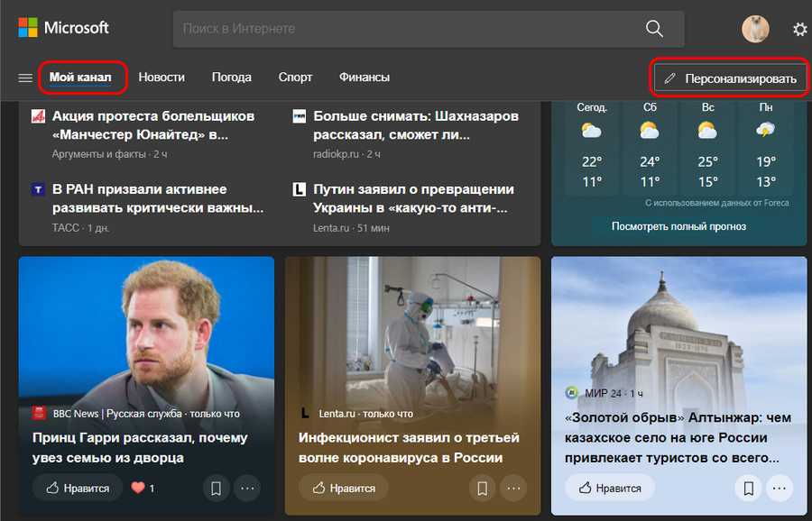Open the РАН headline from ТАСС

158,198
